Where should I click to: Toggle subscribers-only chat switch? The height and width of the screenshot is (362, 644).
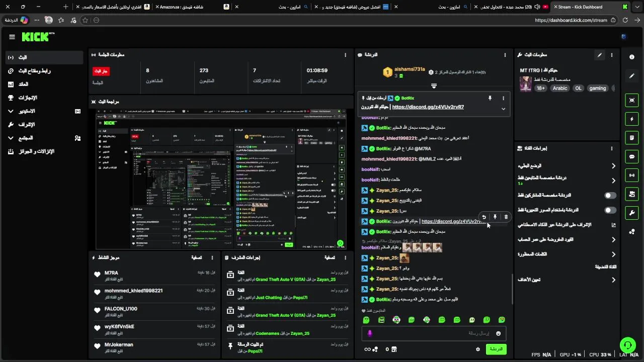pos(610,195)
